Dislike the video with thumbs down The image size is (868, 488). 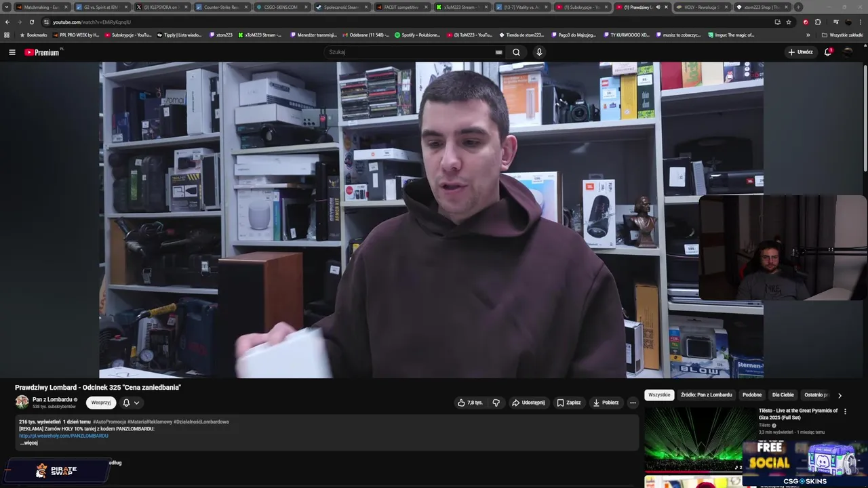496,403
